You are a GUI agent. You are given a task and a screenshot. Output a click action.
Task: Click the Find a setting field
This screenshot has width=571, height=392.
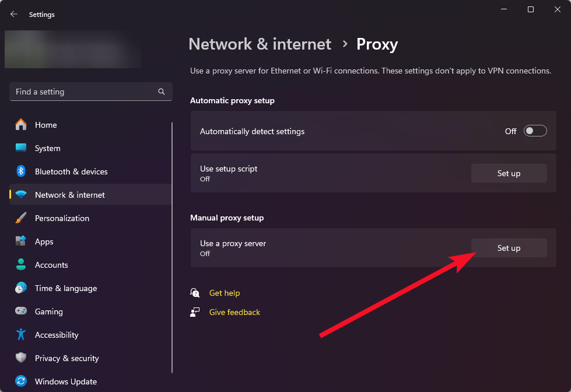[x=85, y=92]
